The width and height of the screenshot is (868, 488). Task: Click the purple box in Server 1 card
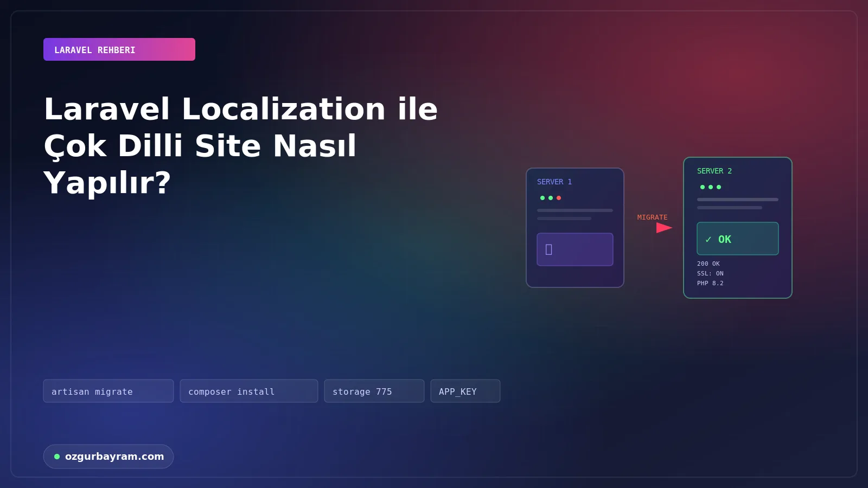point(575,249)
